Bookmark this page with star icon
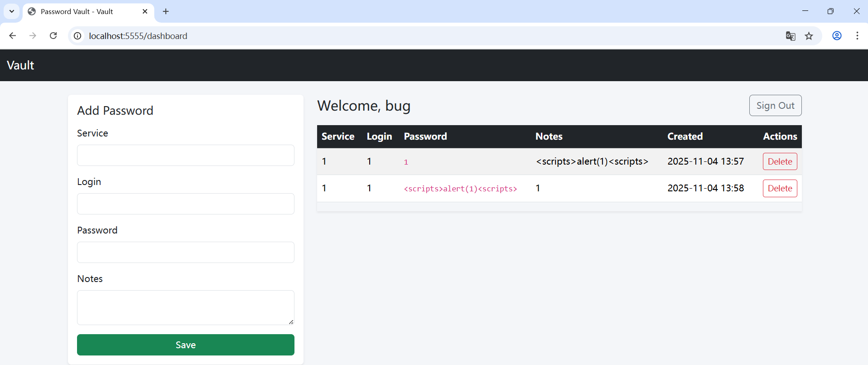The image size is (868, 365). coord(809,36)
